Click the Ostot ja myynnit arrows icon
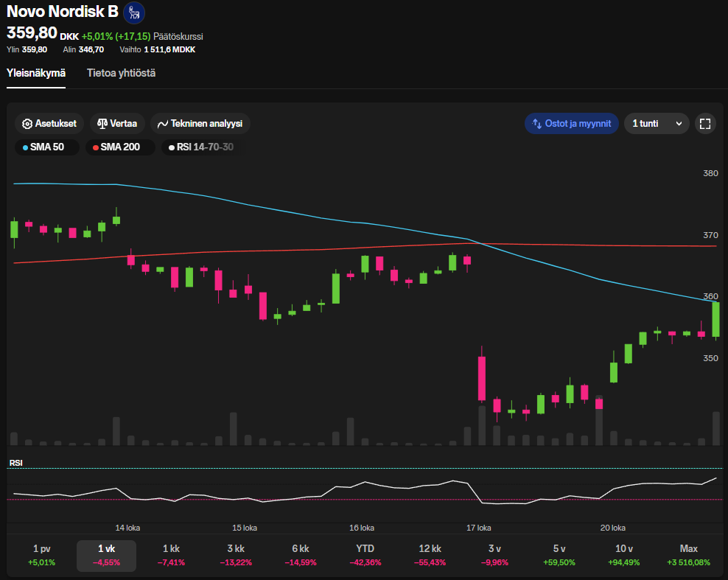Screen dimensions: 728x580 tap(537, 124)
